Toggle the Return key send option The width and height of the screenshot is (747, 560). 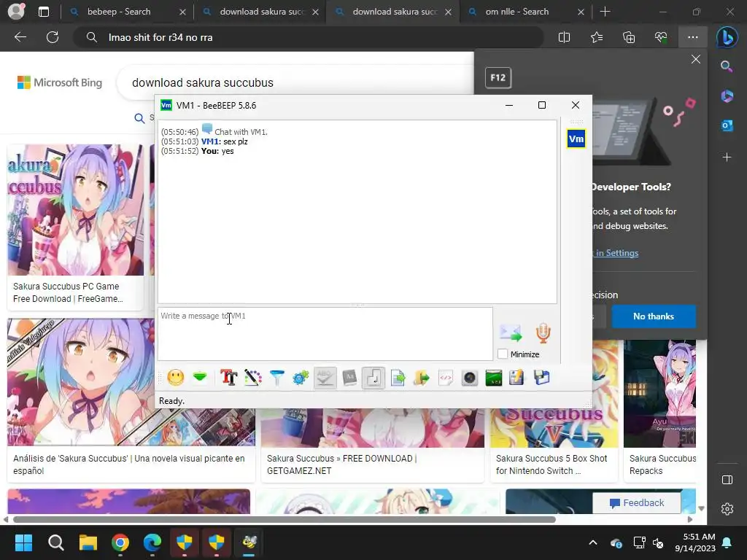pos(373,378)
